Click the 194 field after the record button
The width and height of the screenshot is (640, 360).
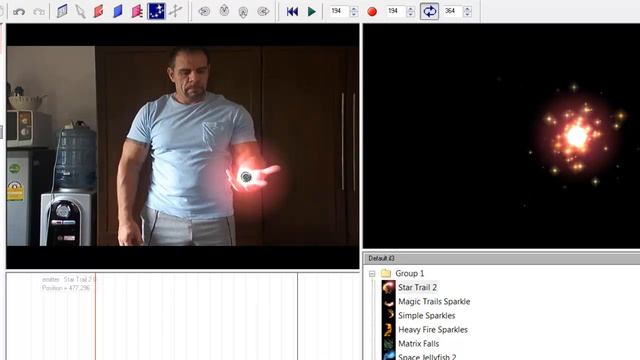click(395, 11)
